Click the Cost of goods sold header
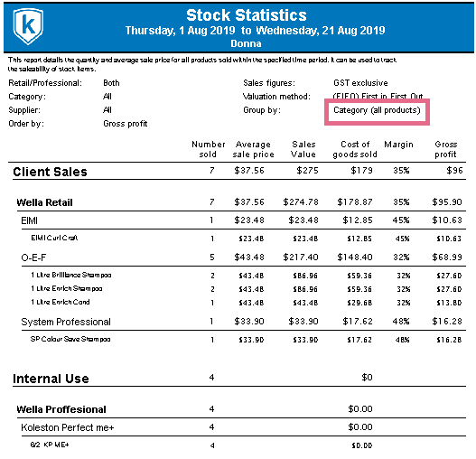The height and width of the screenshot is (459, 476). [355, 149]
